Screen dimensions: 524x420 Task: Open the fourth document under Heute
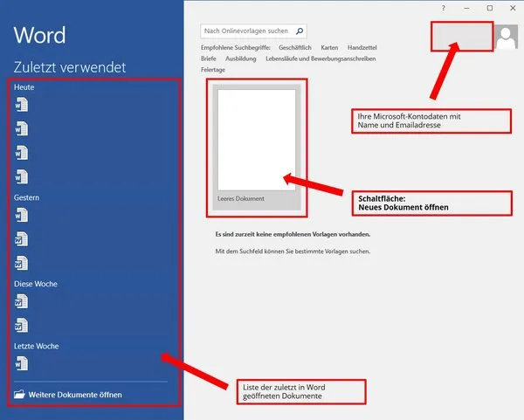coord(22,177)
